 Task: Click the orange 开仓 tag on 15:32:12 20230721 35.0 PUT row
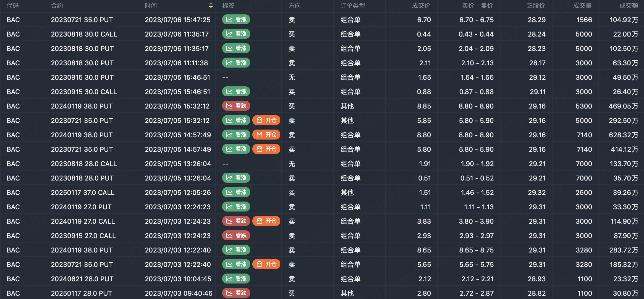click(266, 120)
